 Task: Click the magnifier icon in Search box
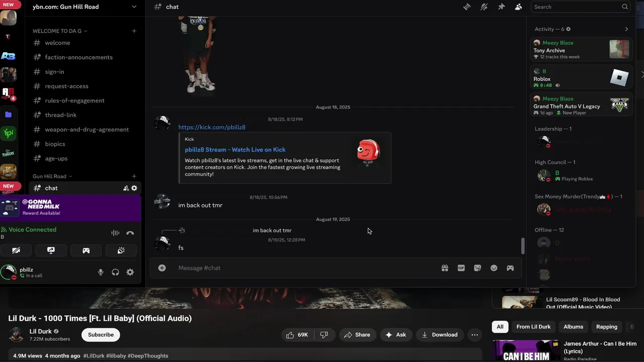point(624,7)
